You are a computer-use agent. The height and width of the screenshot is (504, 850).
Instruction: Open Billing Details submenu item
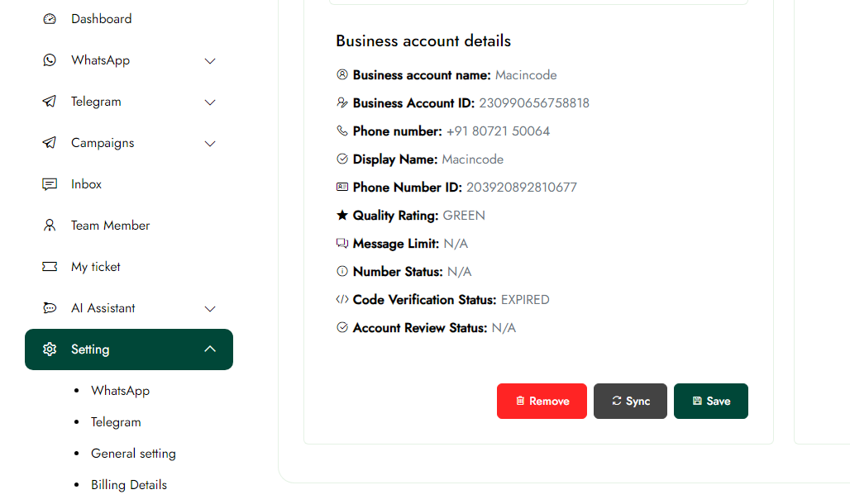[x=129, y=485]
